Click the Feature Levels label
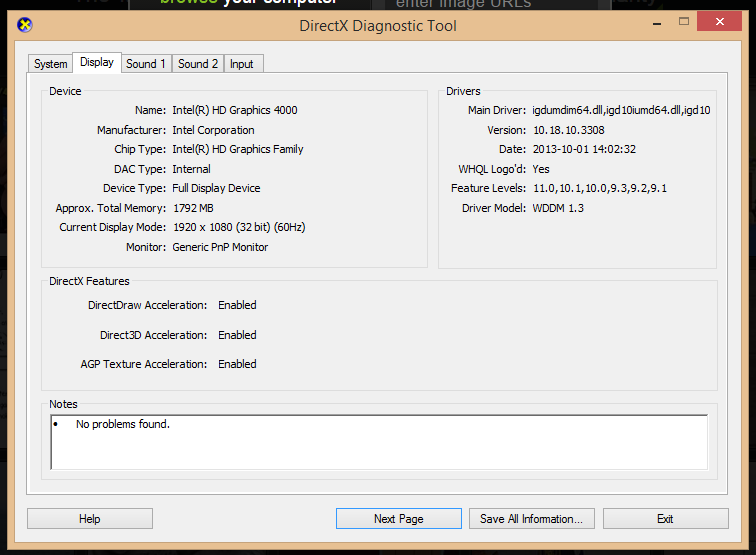The width and height of the screenshot is (756, 555). click(488, 188)
